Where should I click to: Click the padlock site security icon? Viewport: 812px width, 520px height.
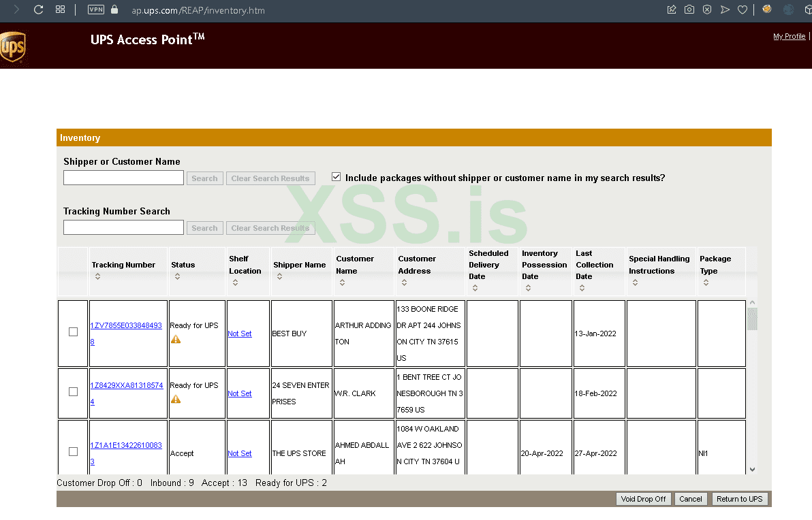(114, 10)
